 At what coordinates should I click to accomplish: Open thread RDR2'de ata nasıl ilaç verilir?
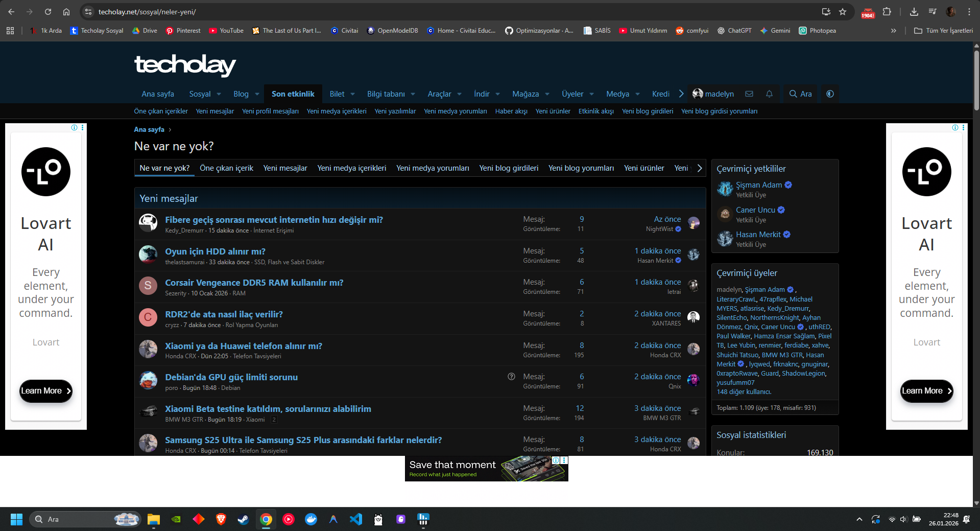[x=224, y=314]
